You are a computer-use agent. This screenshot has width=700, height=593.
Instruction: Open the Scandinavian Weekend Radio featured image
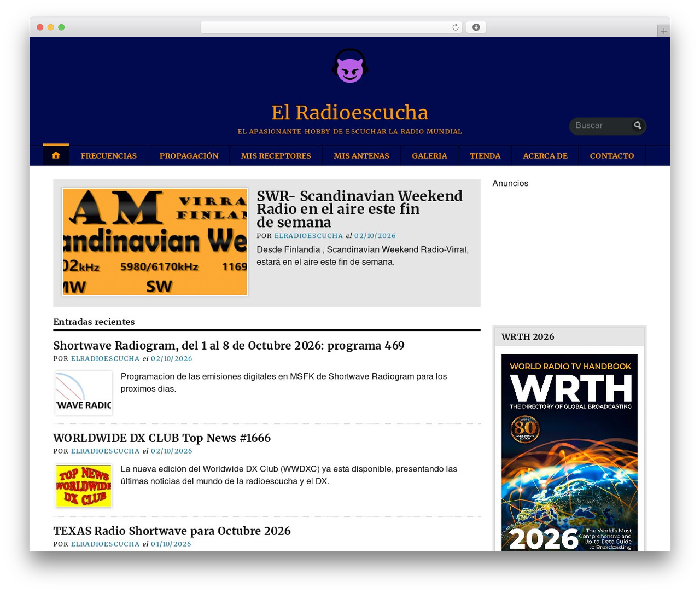point(155,242)
